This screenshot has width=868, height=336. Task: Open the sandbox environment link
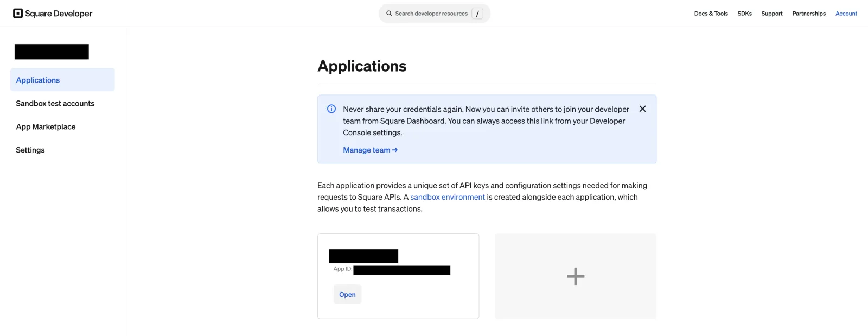pyautogui.click(x=448, y=197)
